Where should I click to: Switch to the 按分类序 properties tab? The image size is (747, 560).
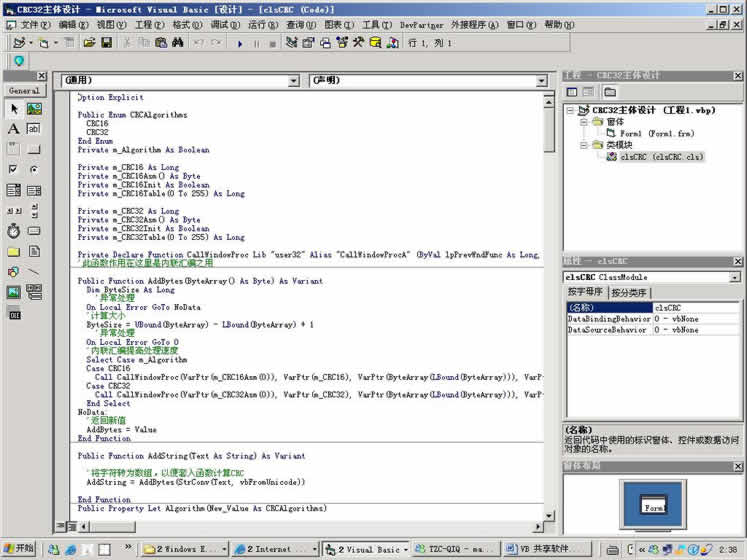(x=631, y=292)
